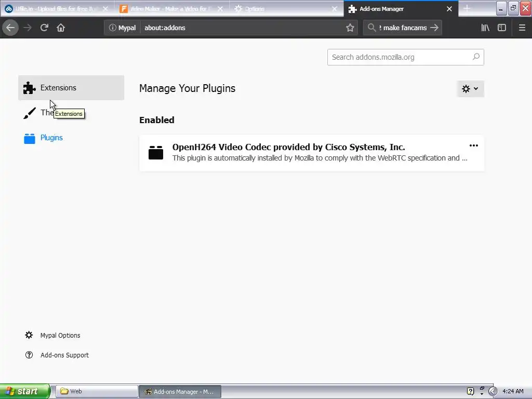This screenshot has width=532, height=399.
Task: Click the OpenH264 plugin block icon
Action: [x=156, y=152]
